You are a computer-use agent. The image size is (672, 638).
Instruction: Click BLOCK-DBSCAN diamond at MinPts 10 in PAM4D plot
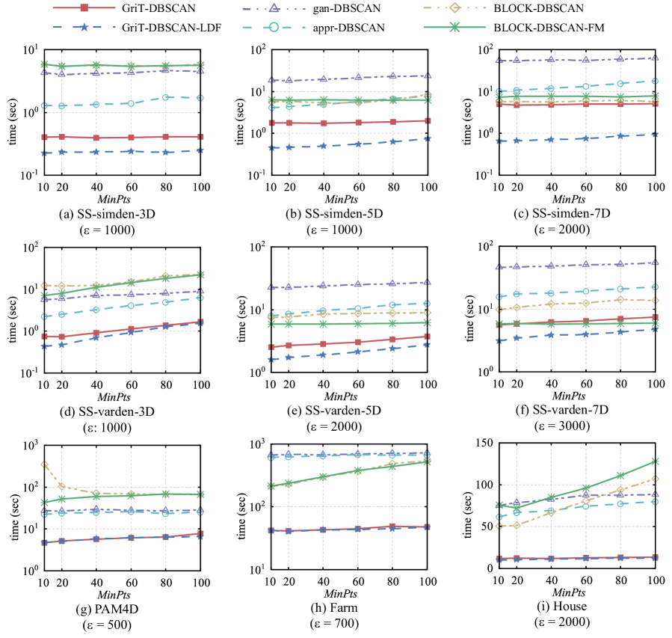click(44, 464)
